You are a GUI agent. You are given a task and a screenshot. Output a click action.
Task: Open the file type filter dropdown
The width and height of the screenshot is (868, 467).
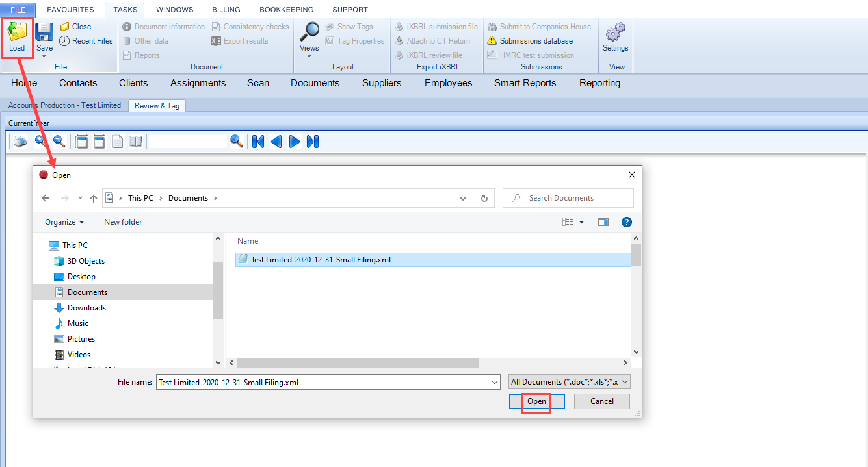pyautogui.click(x=570, y=382)
